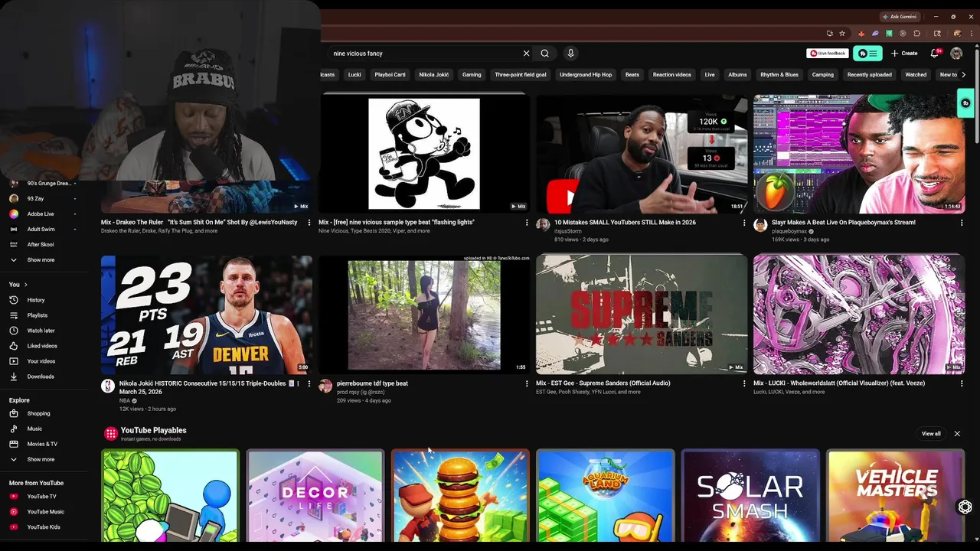
Task: Click View all for YouTube Playables
Action: coord(931,434)
